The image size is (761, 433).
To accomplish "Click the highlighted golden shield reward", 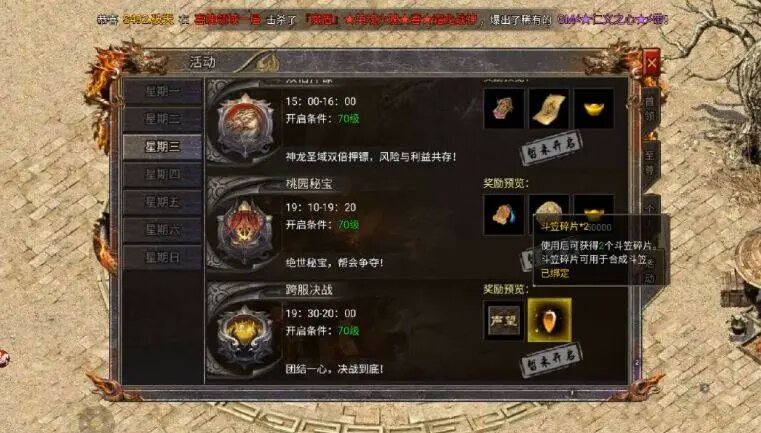I will (549, 320).
